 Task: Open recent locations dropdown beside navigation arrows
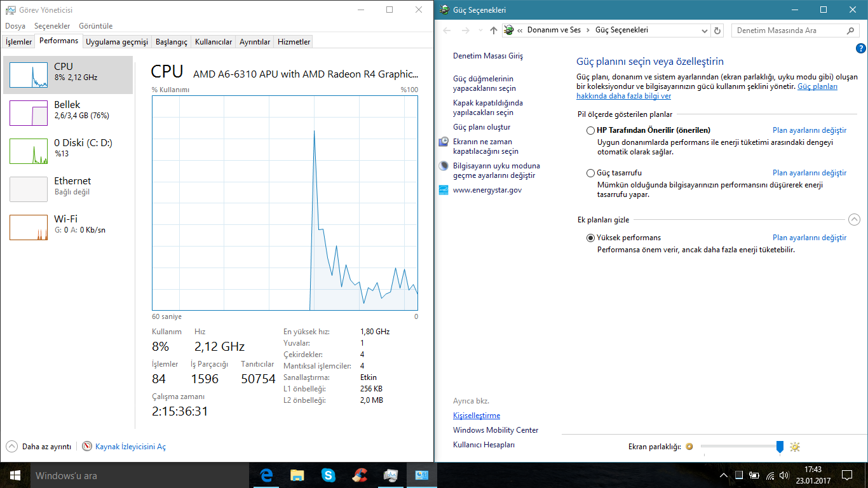click(481, 30)
